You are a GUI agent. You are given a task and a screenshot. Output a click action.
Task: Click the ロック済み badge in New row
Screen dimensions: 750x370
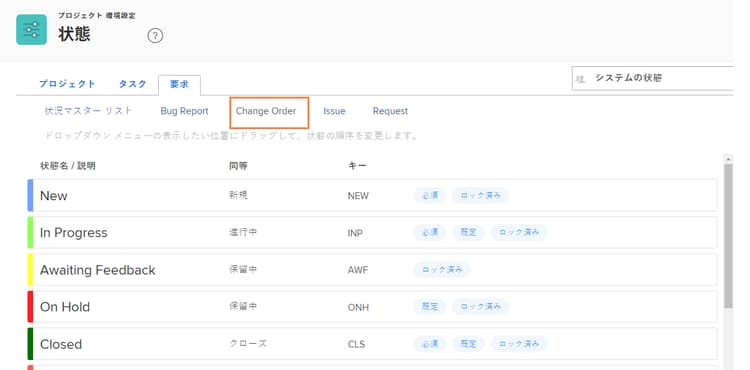(x=480, y=196)
